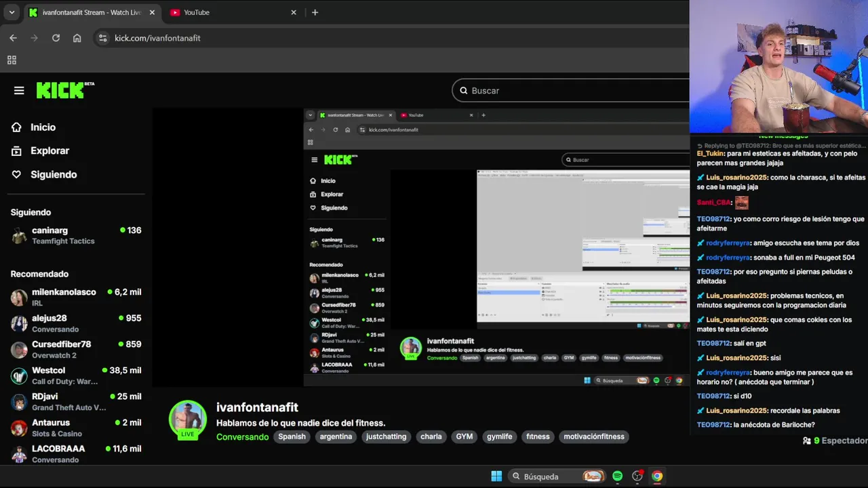Click the large ivanfontanafit LIVE avatar
The height and width of the screenshot is (488, 868).
[x=188, y=420]
